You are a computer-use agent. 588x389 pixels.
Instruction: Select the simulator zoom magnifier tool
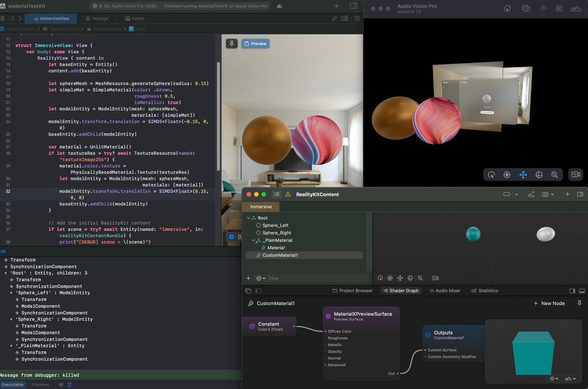click(x=555, y=174)
